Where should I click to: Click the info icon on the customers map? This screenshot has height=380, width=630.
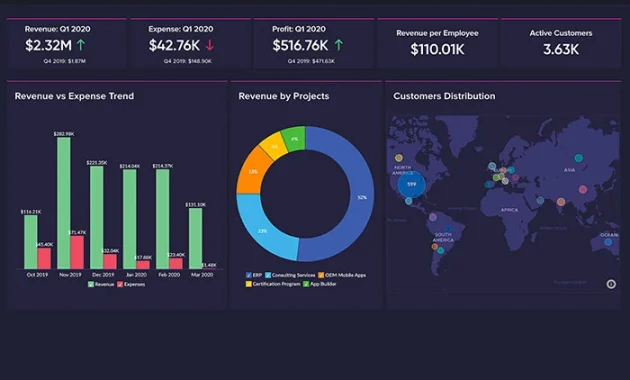point(611,284)
